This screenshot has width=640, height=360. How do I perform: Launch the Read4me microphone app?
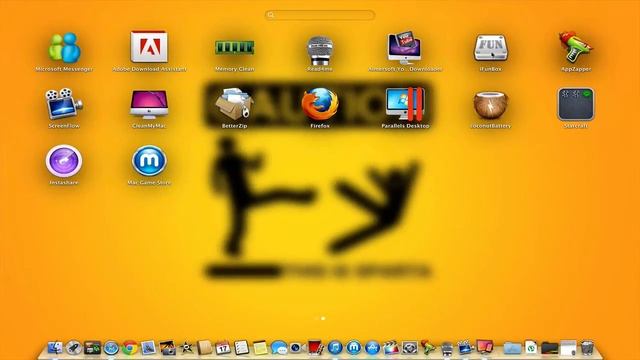pos(320,50)
